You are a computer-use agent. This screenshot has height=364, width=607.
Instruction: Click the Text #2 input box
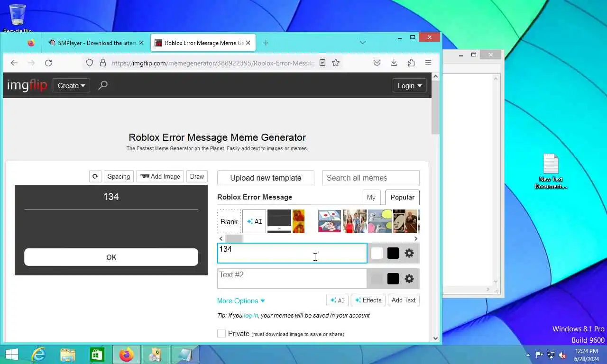292,279
